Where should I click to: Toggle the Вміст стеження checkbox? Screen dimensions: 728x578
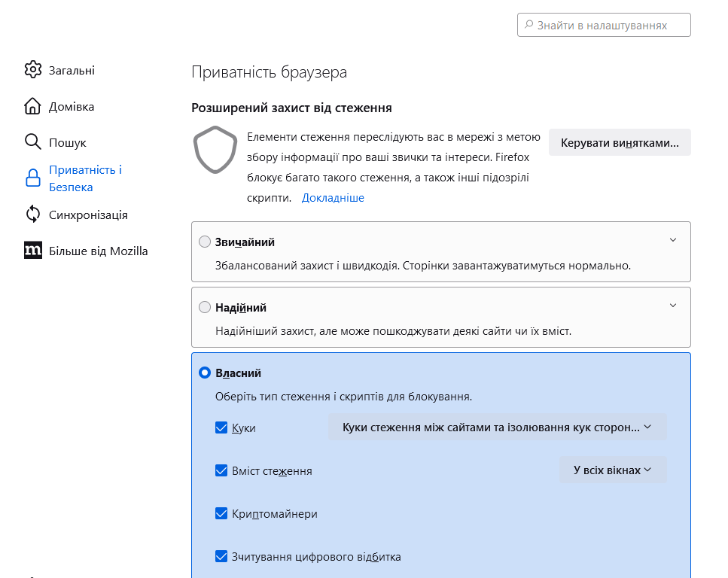tap(221, 470)
